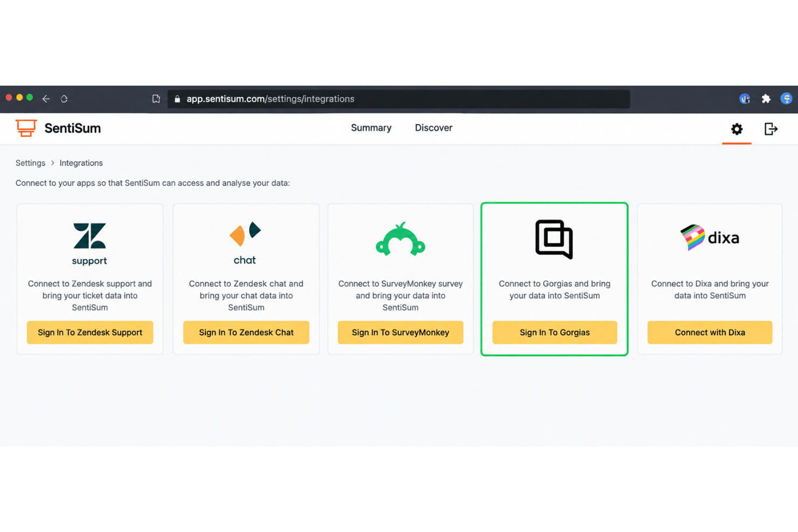Minimize the window with yellow button

pyautogui.click(x=19, y=98)
